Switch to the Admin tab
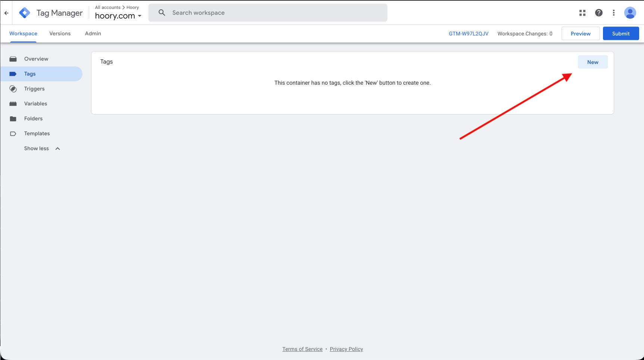This screenshot has height=360, width=644. (93, 34)
